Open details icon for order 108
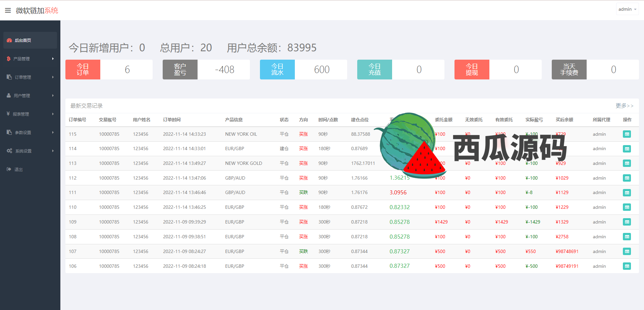 [627, 237]
